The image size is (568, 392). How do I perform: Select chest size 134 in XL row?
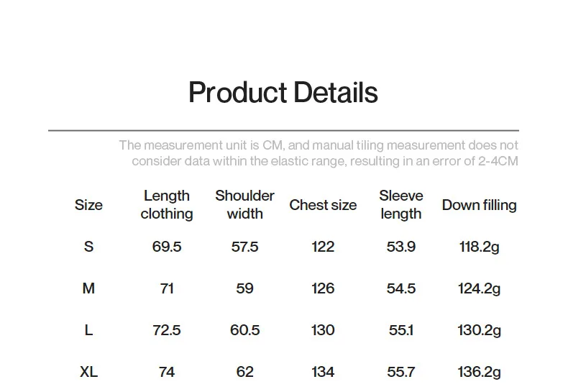(323, 372)
